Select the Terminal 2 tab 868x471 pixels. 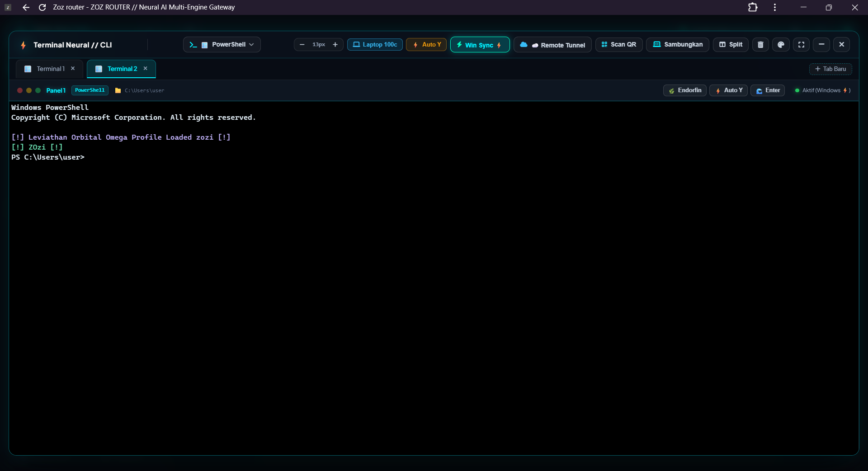pyautogui.click(x=122, y=69)
